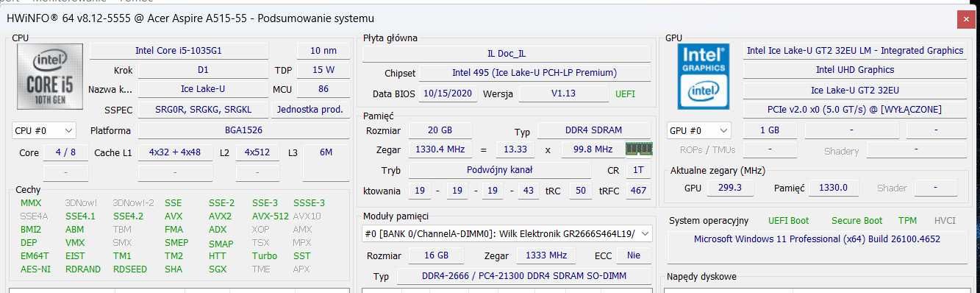Expand the memory module BANK 0 dropdown
Screen dimensions: 980x293
[507, 233]
